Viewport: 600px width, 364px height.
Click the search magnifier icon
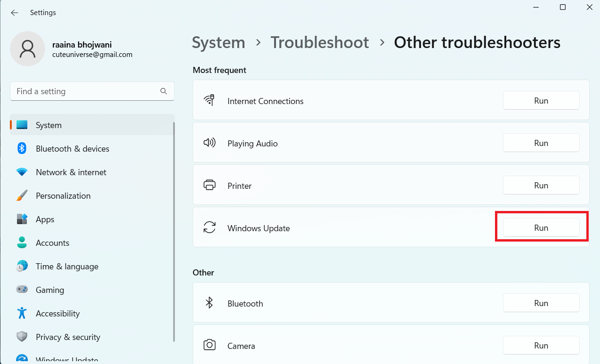[x=163, y=91]
